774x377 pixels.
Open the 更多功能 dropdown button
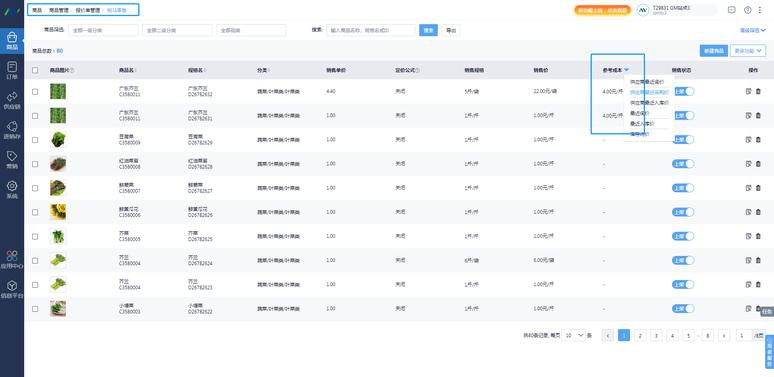point(748,50)
